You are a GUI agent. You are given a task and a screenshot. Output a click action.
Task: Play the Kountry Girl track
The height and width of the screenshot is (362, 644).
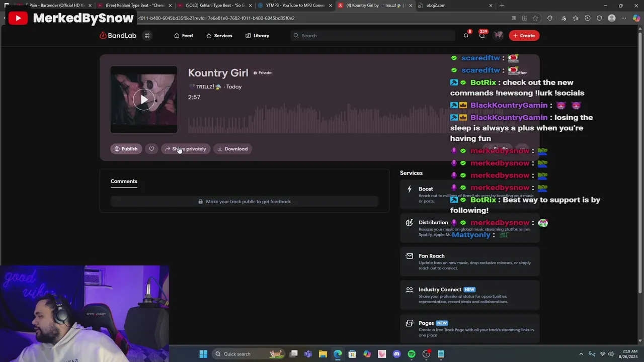click(x=144, y=100)
